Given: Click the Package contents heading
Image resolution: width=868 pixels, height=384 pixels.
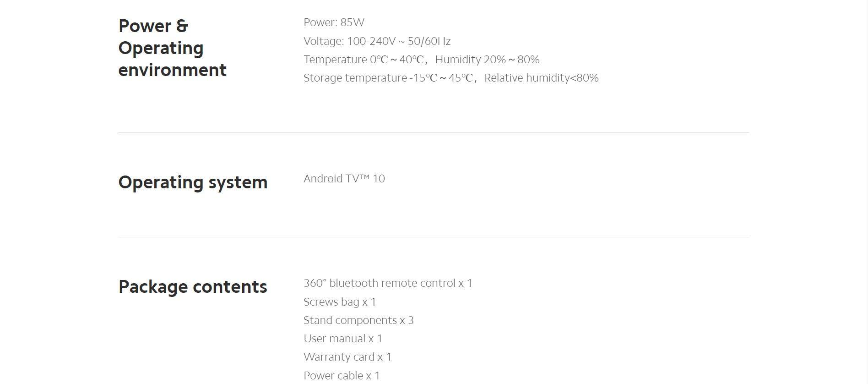Looking at the screenshot, I should click(193, 286).
